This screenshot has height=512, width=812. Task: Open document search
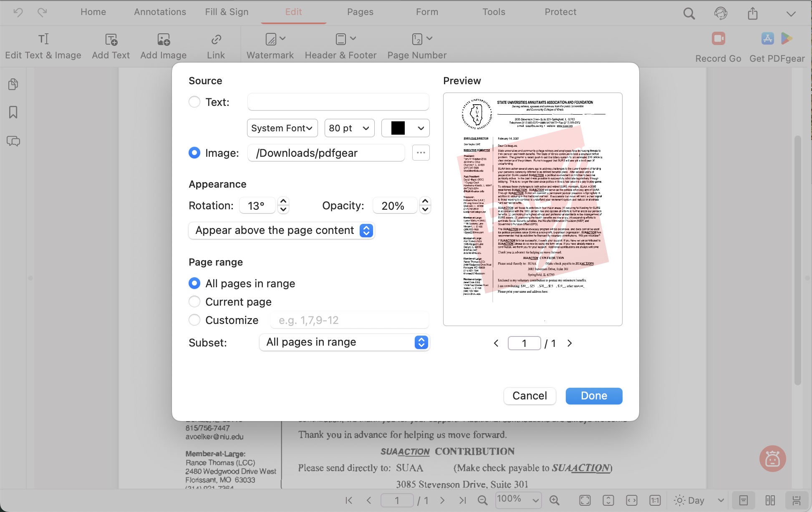click(x=689, y=13)
